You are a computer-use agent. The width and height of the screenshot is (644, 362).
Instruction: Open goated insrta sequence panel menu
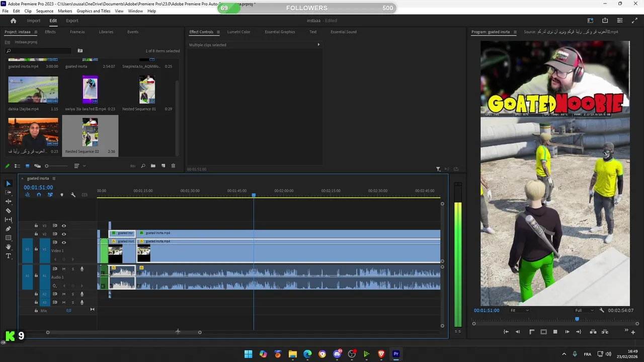pyautogui.click(x=54, y=178)
